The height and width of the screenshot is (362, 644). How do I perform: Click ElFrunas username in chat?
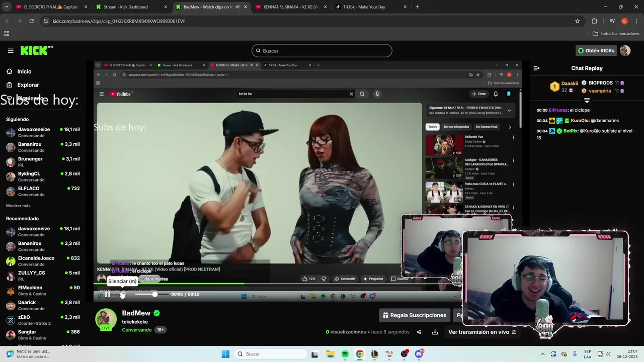click(x=558, y=110)
